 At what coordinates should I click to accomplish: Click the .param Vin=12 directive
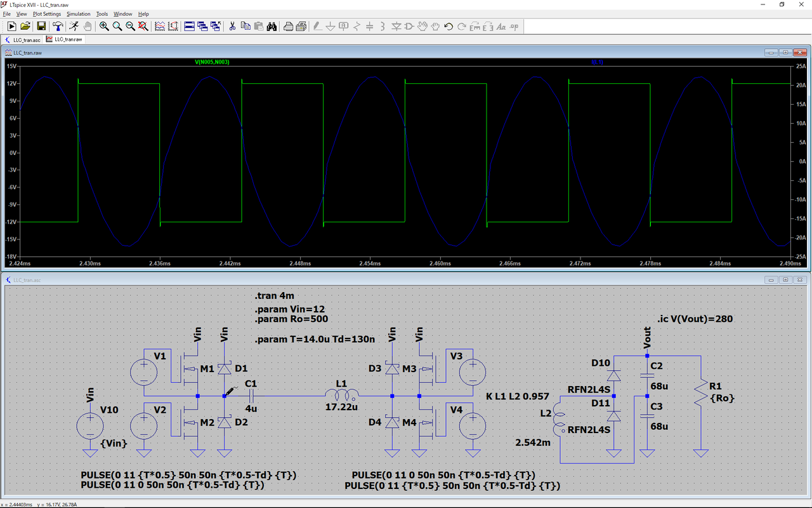[x=290, y=309]
